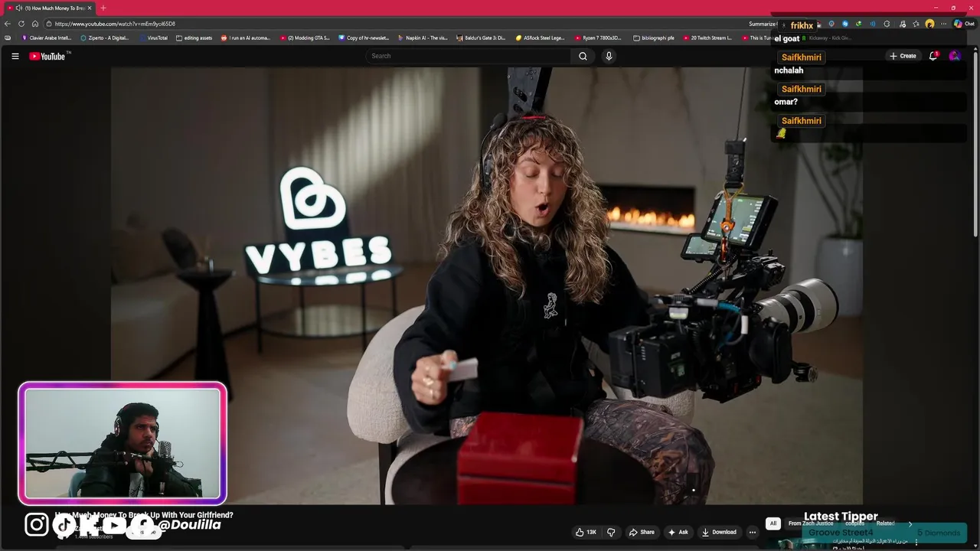Download the video
The width and height of the screenshot is (980, 551).
(x=719, y=532)
